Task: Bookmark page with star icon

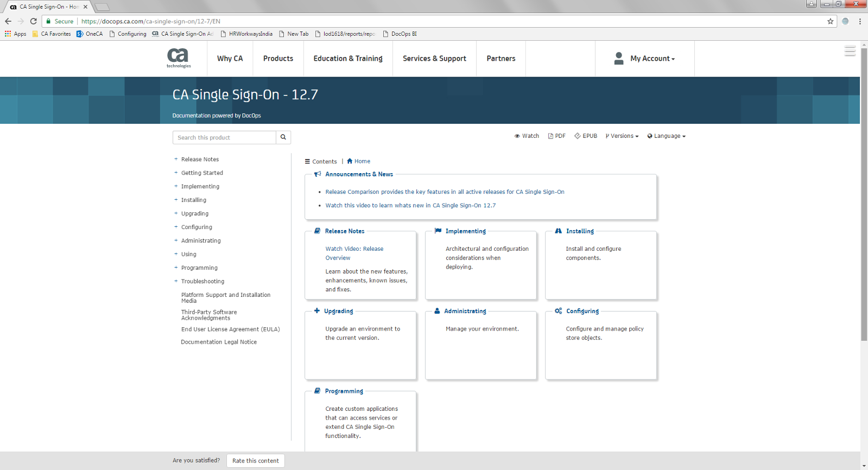Action: pos(830,21)
